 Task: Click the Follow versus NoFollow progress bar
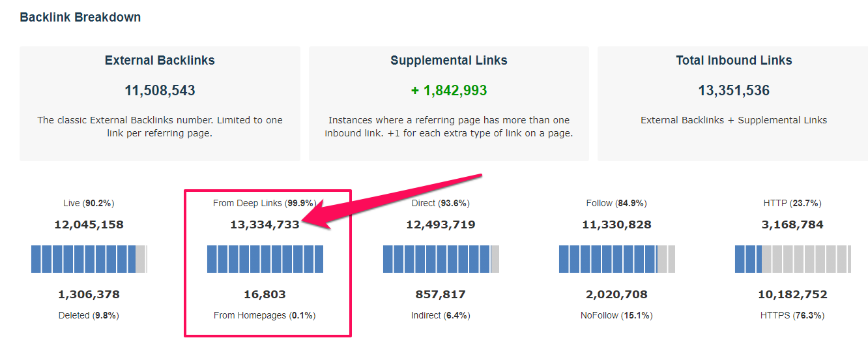pos(616,259)
